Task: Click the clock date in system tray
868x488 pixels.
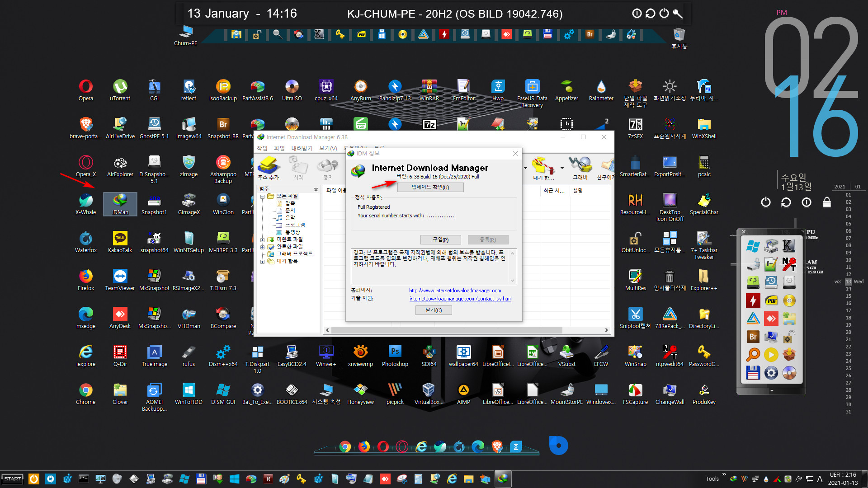Action: [843, 479]
